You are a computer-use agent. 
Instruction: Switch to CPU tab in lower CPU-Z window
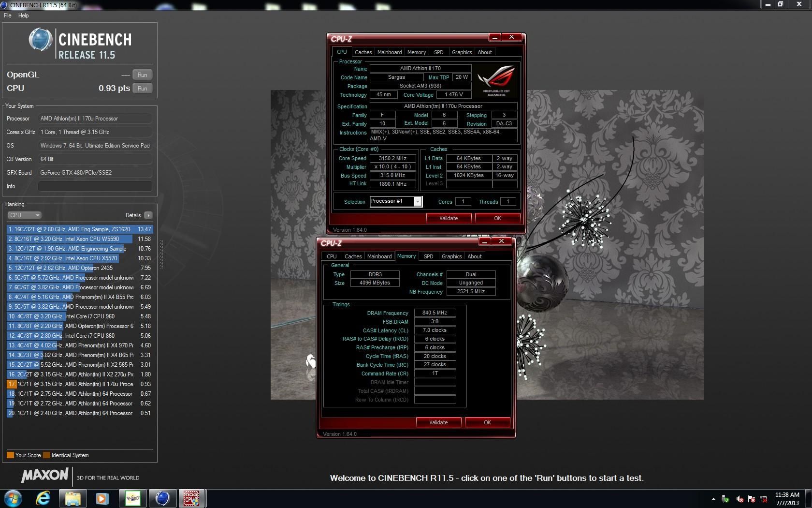[332, 256]
